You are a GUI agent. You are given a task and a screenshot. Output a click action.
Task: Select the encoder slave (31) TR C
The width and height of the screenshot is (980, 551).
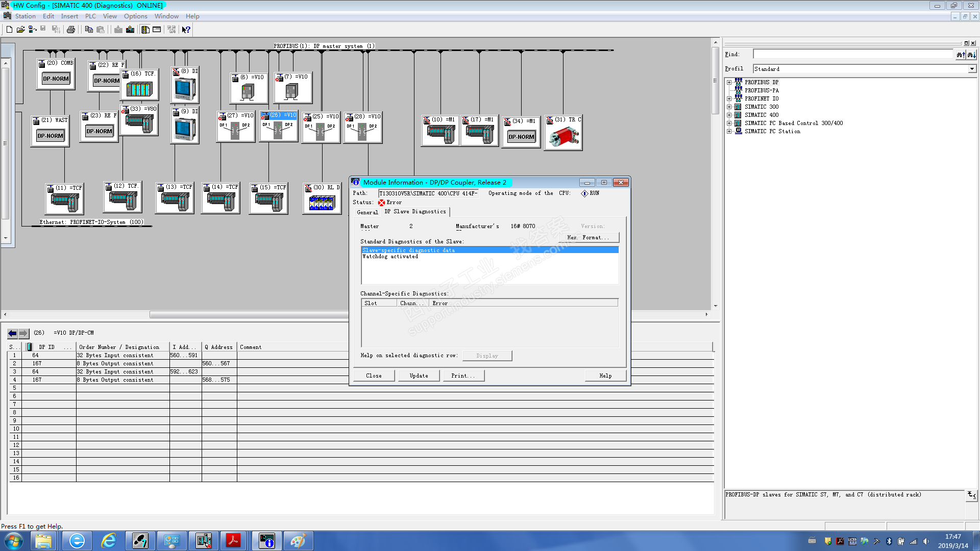coord(563,136)
